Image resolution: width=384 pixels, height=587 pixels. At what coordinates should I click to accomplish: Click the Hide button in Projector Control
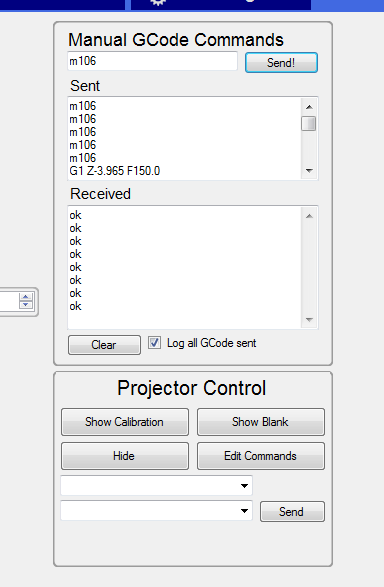pos(125,456)
